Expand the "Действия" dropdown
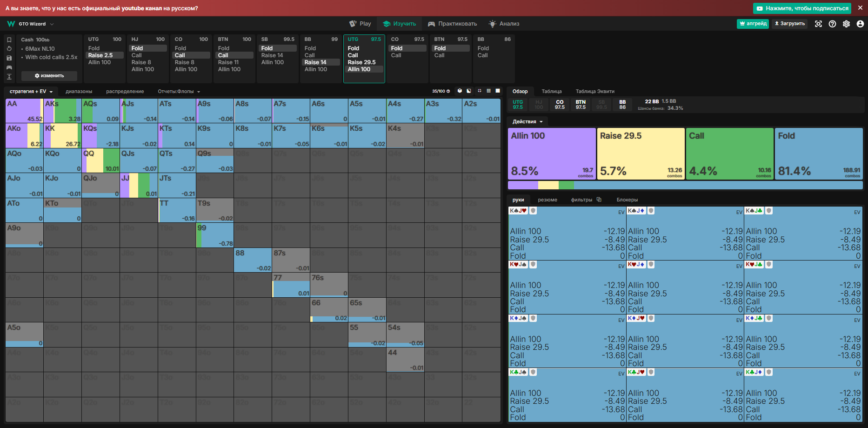868x428 pixels. pos(527,122)
